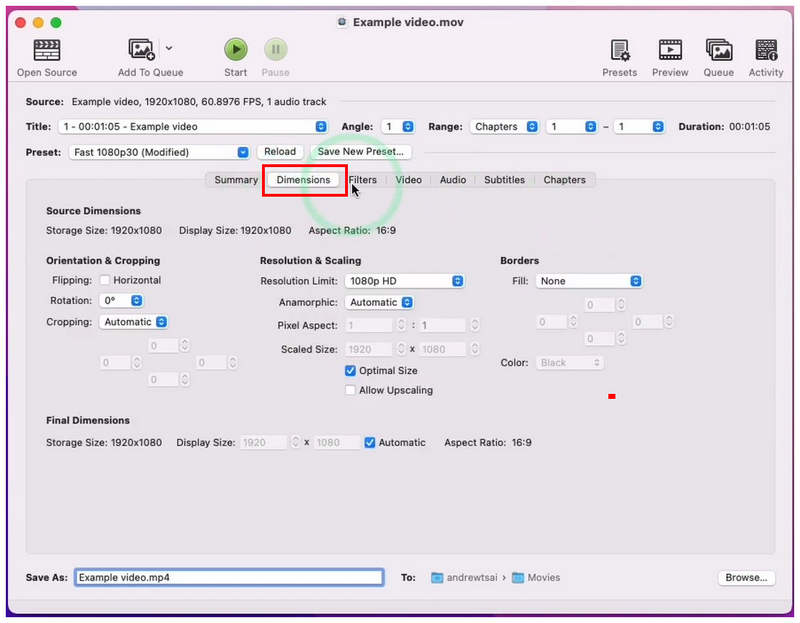
Task: Open the Preview window icon
Action: point(670,50)
